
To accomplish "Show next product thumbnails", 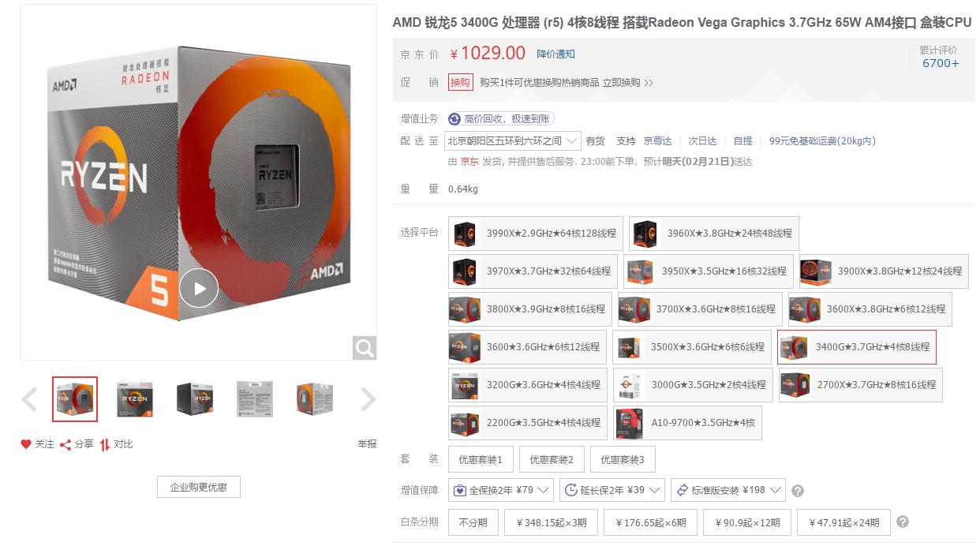I will click(368, 399).
